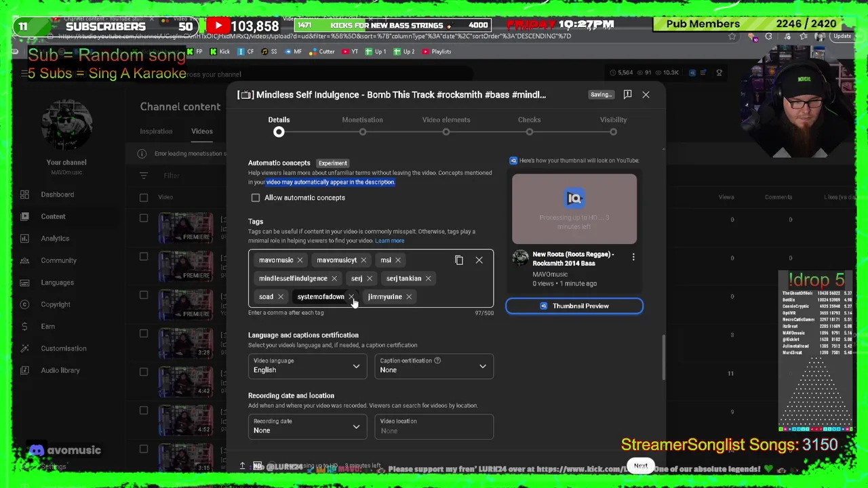Clear all tags with the X icon
The image size is (868, 488).
479,260
